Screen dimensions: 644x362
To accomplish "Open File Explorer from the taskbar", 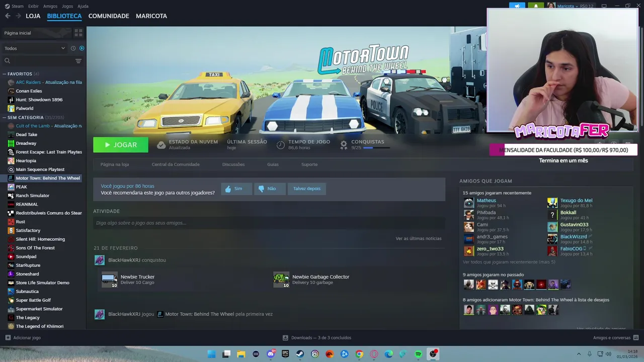I will (x=241, y=354).
